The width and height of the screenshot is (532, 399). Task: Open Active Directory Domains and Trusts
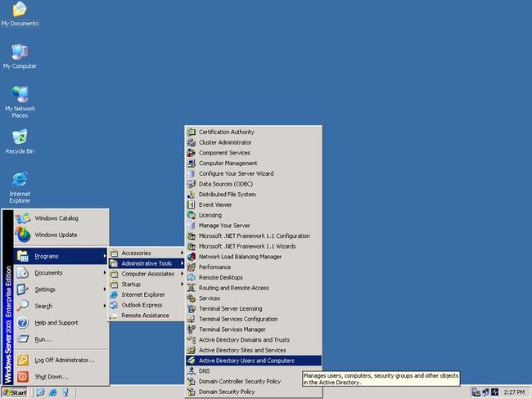click(254, 339)
